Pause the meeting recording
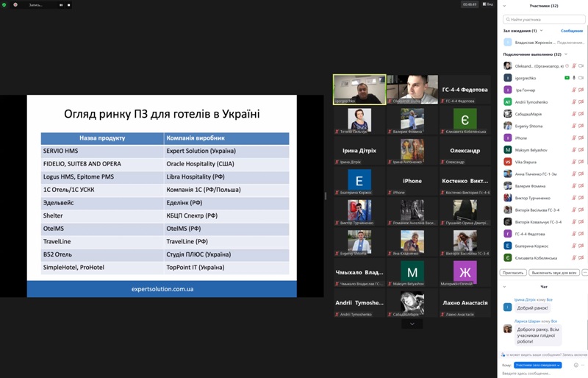This screenshot has width=588, height=378. tap(62, 4)
